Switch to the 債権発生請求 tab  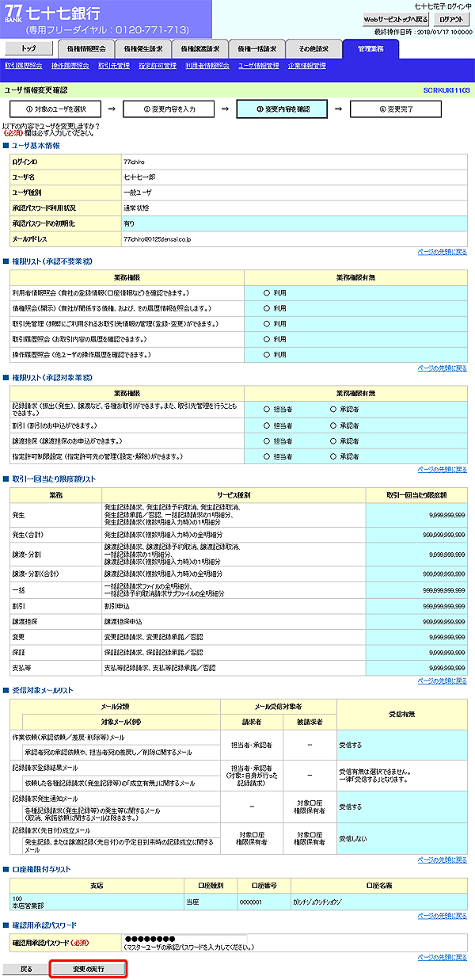(x=144, y=49)
